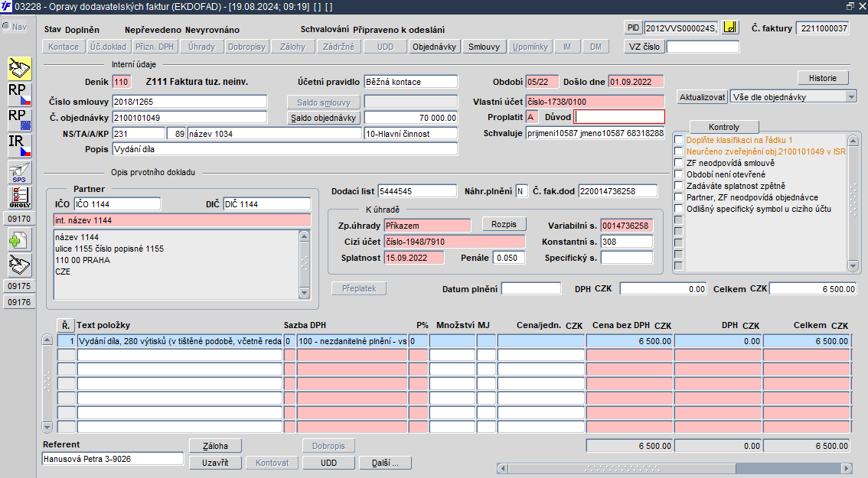Click the 09176 sidebar button
Image resolution: width=868 pixels, height=478 pixels.
(19, 302)
